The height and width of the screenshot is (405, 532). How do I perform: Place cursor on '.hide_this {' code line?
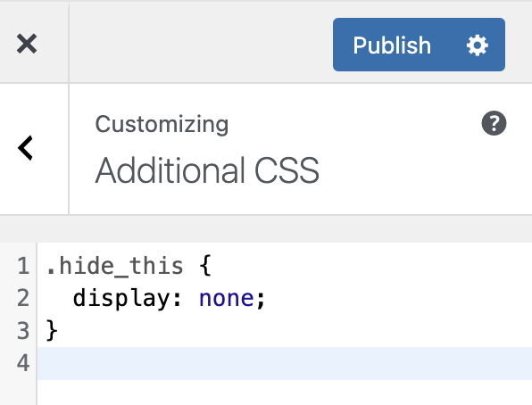[x=129, y=266]
